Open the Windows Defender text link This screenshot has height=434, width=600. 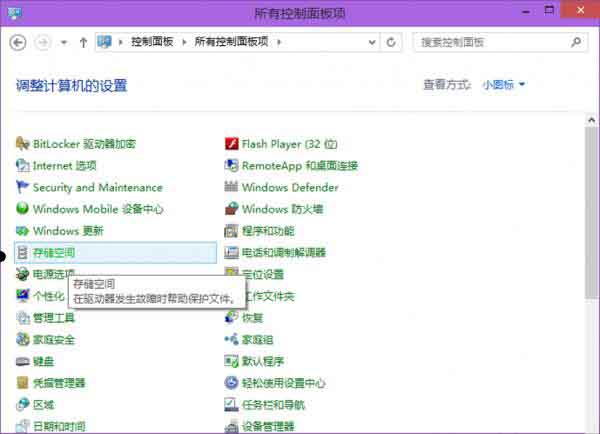point(290,188)
